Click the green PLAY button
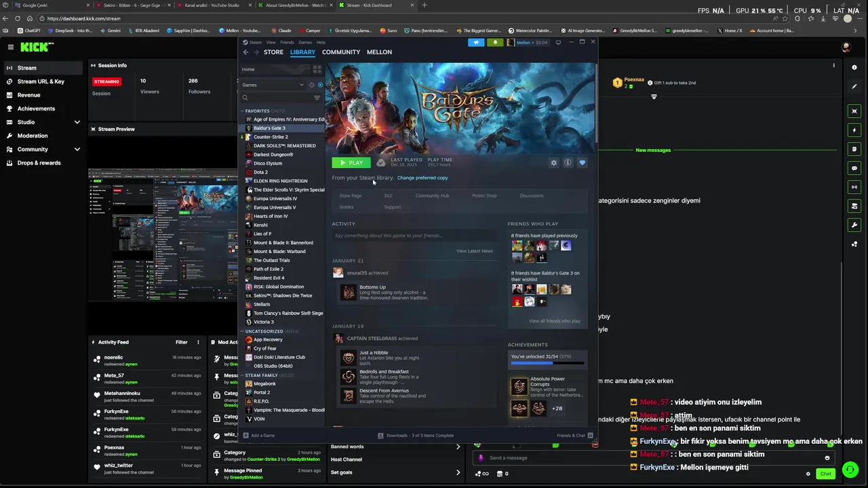This screenshot has width=868, height=488. (351, 163)
